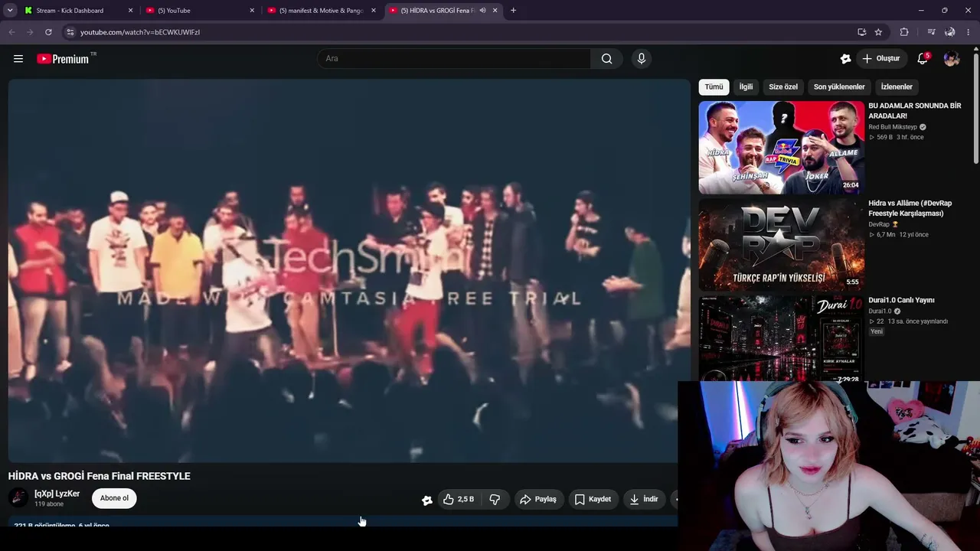Bookmark this page with the star
The width and height of the screenshot is (980, 551).
pyautogui.click(x=878, y=32)
